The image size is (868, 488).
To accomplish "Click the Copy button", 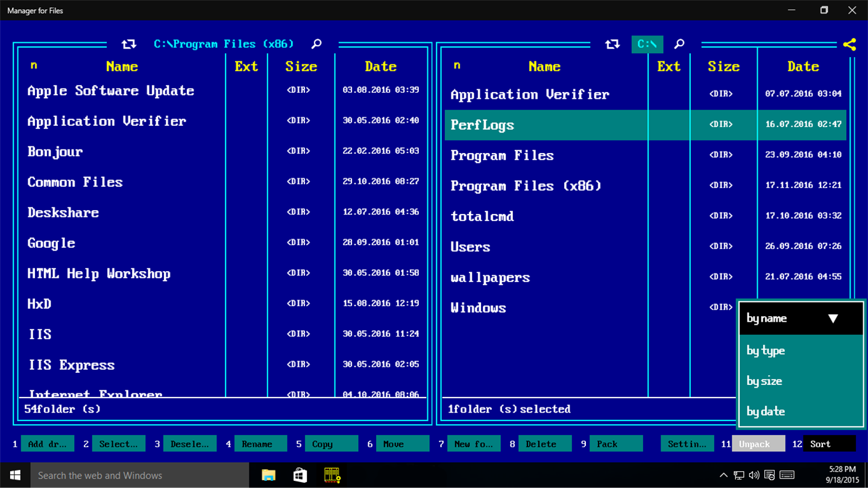I will (x=332, y=443).
